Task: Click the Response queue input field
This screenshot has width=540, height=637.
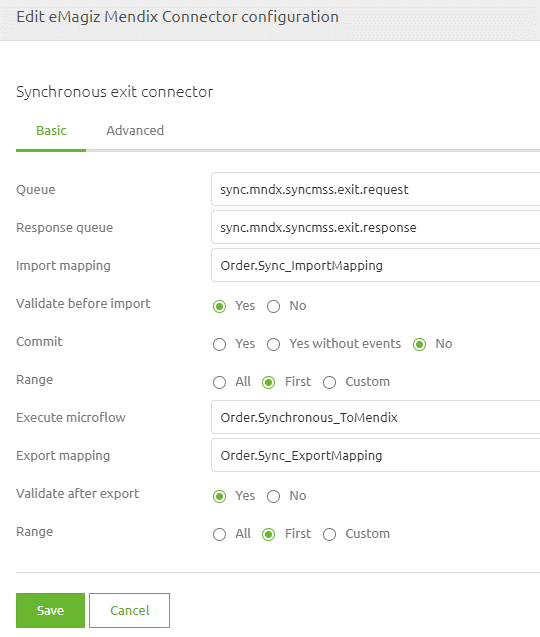Action: [x=375, y=228]
